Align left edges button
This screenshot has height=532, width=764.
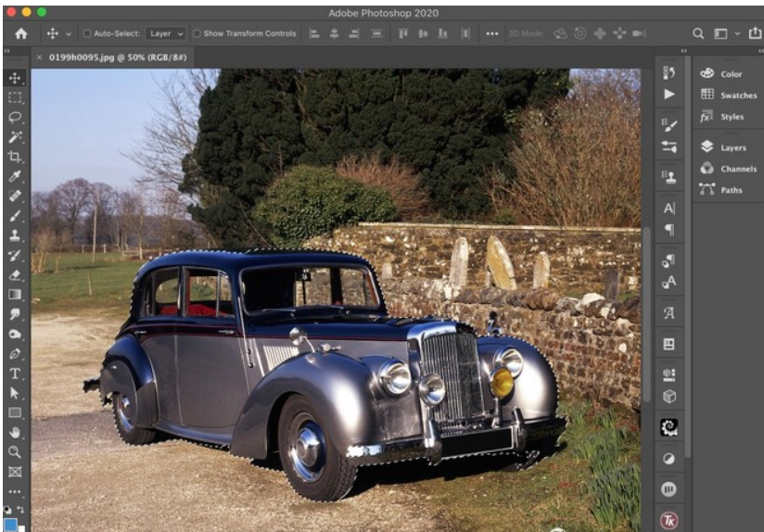(314, 33)
